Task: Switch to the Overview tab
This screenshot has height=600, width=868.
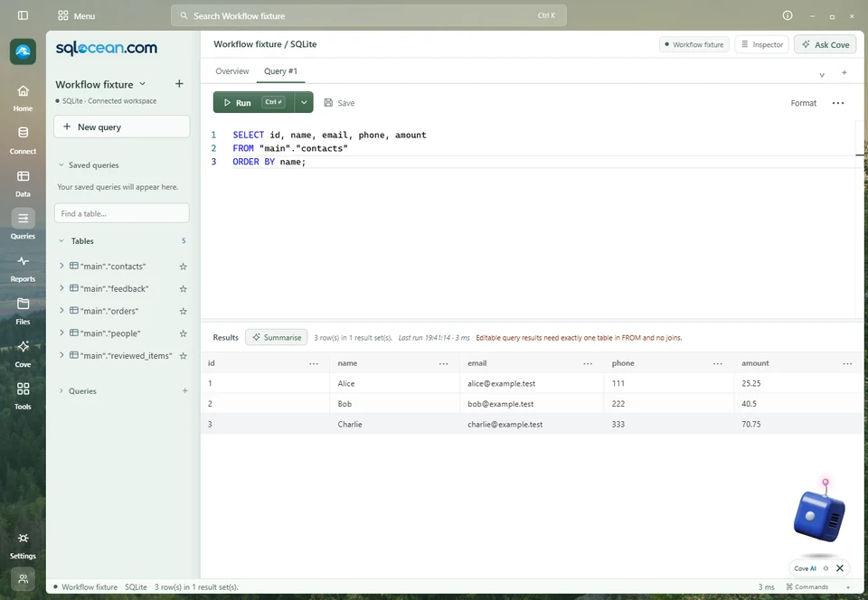Action: click(x=232, y=71)
